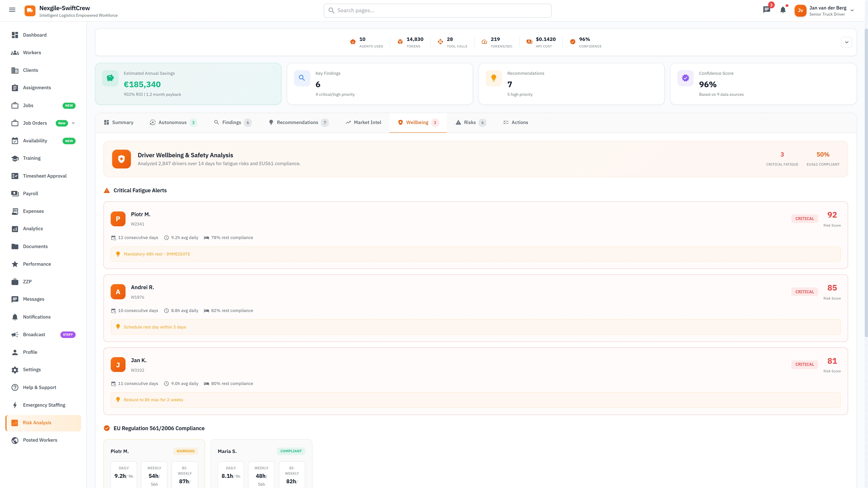
Task: Switch to the Risks tab
Action: 470,123
